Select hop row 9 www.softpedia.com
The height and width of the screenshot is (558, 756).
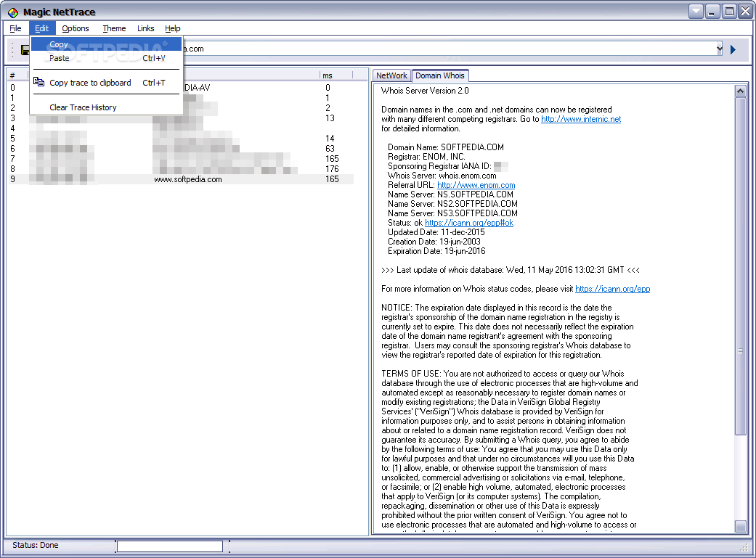coord(181,179)
